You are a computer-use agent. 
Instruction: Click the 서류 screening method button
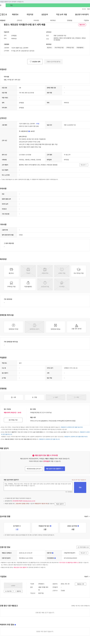coord(13,397)
